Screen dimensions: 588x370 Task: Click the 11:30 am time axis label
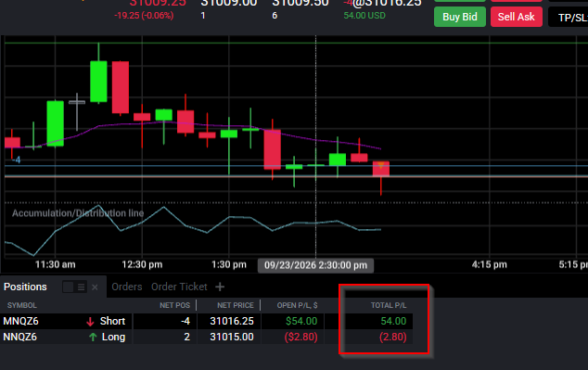(x=55, y=264)
